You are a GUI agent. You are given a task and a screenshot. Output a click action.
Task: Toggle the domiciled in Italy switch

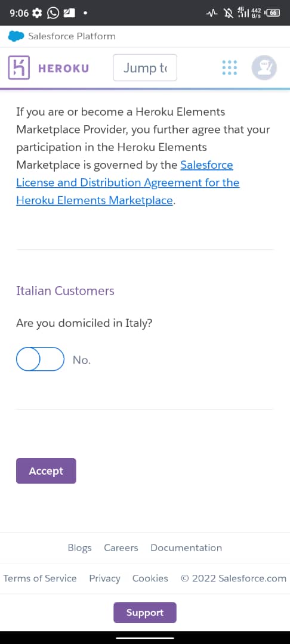click(40, 360)
